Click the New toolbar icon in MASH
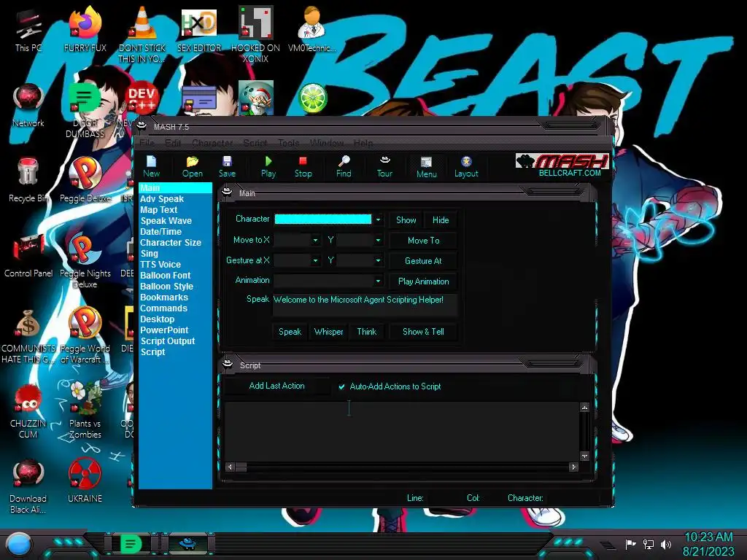This screenshot has height=560, width=747. (151, 167)
